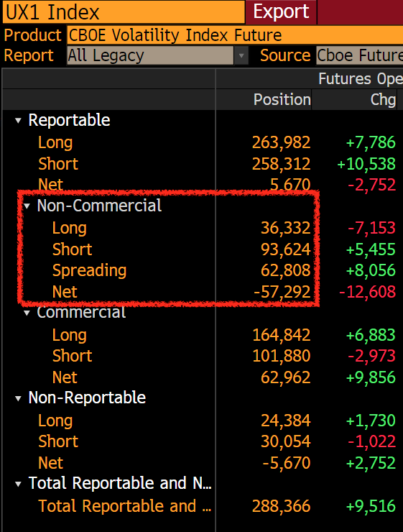The height and width of the screenshot is (532, 403).
Task: Select the Non-Reportable Net row label
Action: click(50, 463)
